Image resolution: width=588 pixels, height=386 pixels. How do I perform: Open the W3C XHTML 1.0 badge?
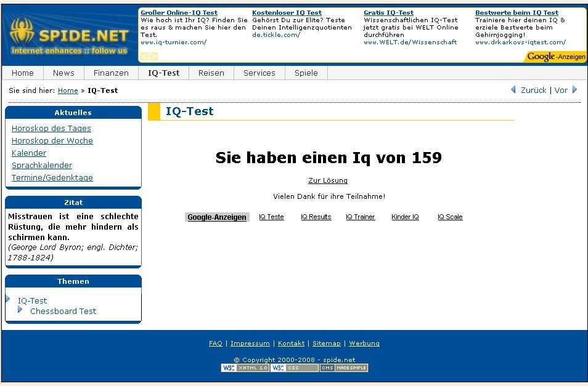click(245, 368)
